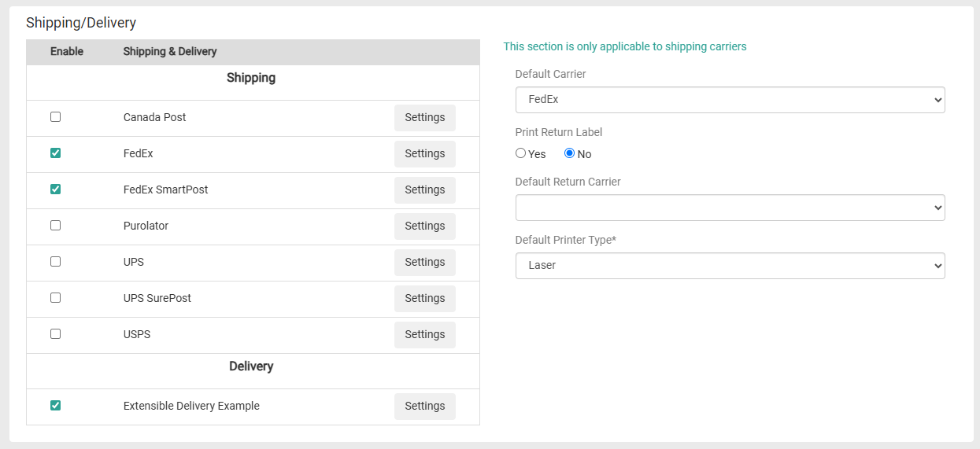The image size is (980, 449).
Task: Open the Default Printer Type dropdown
Action: coord(730,266)
